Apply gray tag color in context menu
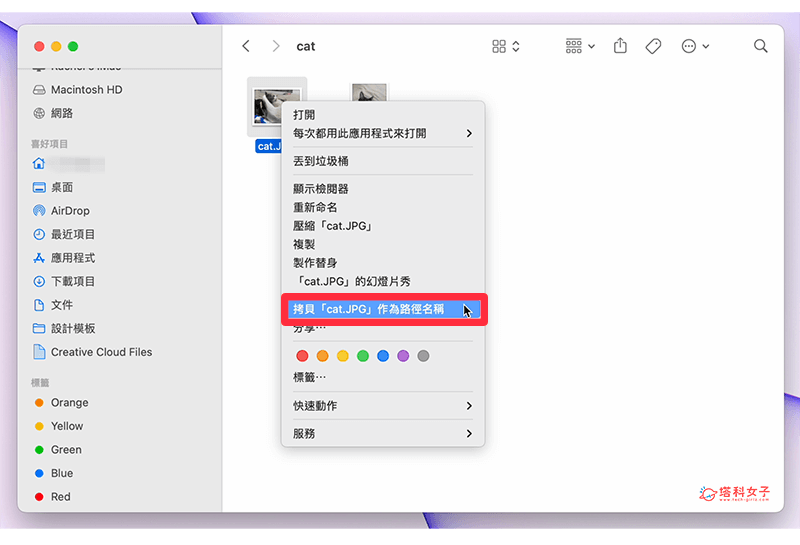 (423, 356)
